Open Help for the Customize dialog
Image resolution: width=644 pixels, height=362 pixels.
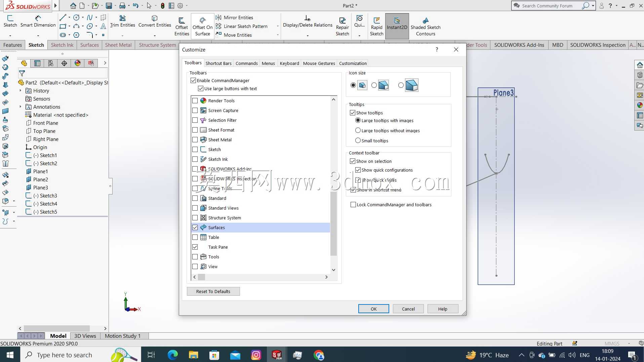[443, 309]
